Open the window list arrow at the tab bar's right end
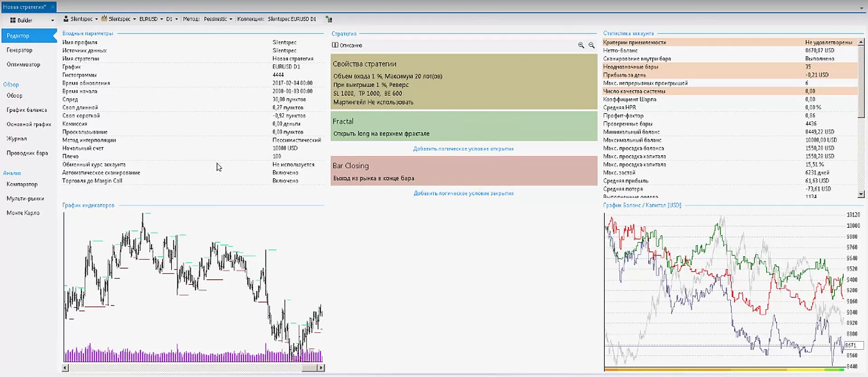The image size is (868, 377). (x=862, y=8)
